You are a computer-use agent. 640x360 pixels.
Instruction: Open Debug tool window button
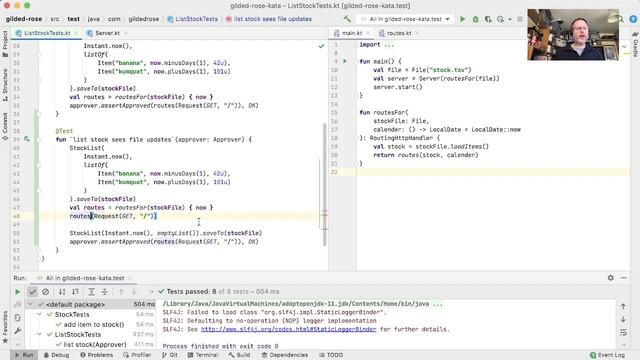click(56, 355)
